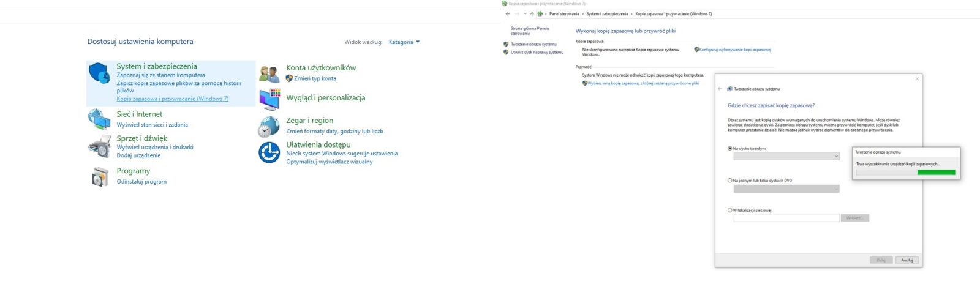Open System i zabezpieczenia heading link
The image size is (980, 292).
click(x=157, y=66)
